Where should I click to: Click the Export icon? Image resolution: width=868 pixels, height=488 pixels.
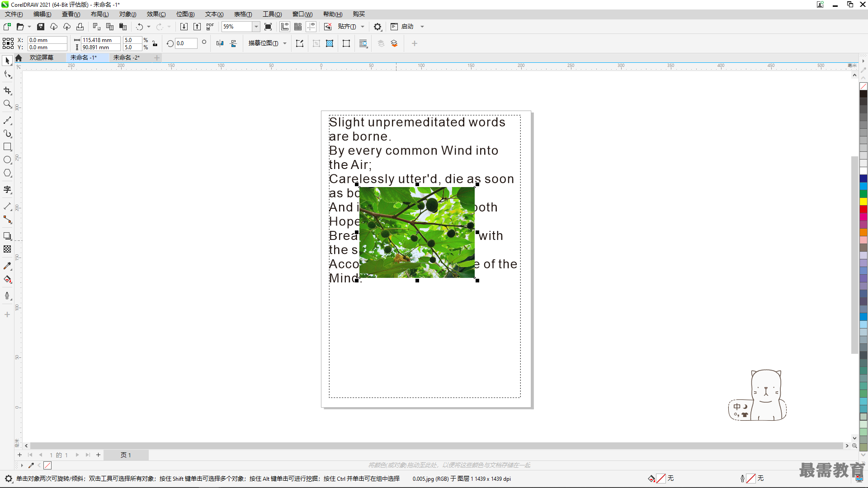[x=197, y=27]
